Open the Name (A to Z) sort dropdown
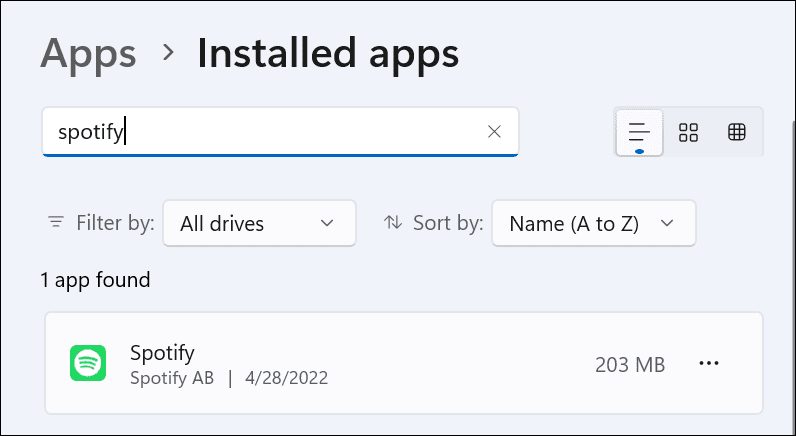 point(593,223)
